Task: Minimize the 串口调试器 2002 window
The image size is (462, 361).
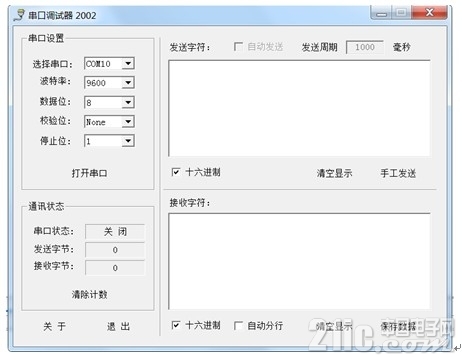Action: (382, 13)
